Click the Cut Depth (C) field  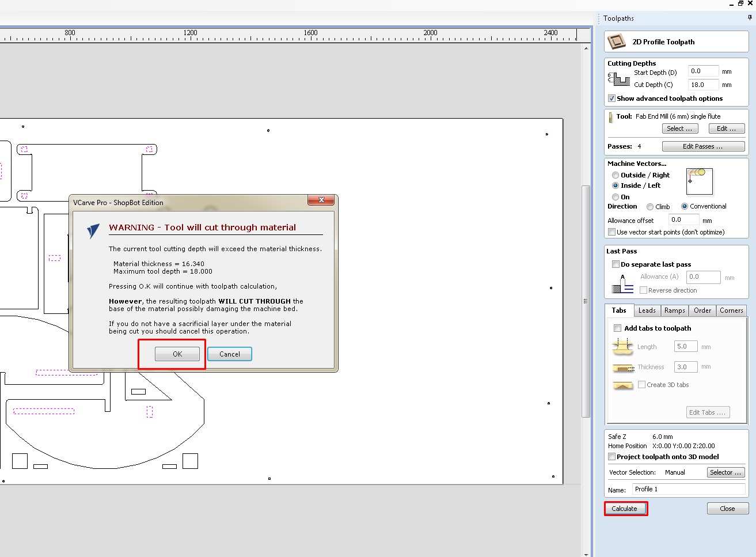coord(703,85)
